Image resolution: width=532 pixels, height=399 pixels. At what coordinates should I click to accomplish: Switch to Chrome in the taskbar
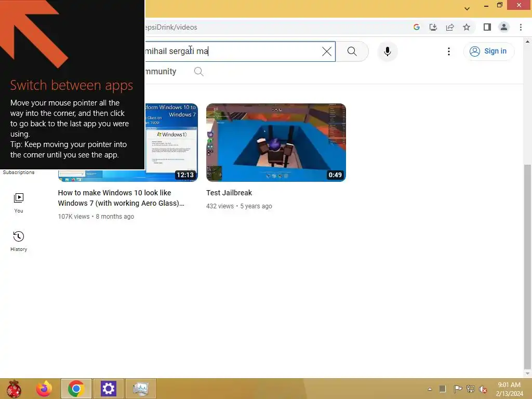pos(76,389)
